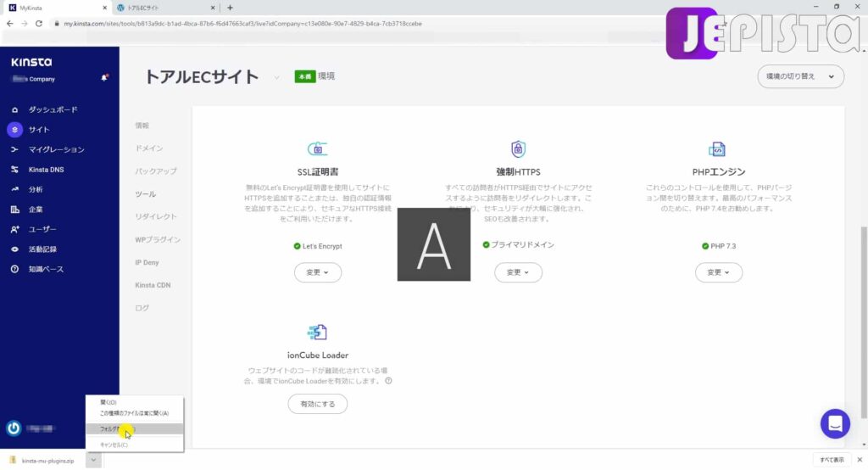Open IP Deny site section
Image resolution: width=868 pixels, height=470 pixels.
coord(147,262)
